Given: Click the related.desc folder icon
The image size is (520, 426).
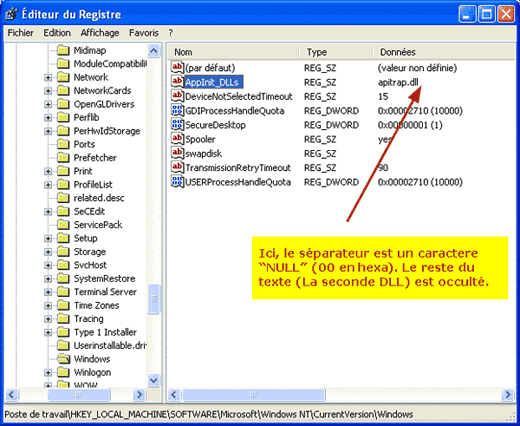Looking at the screenshot, I should (63, 198).
